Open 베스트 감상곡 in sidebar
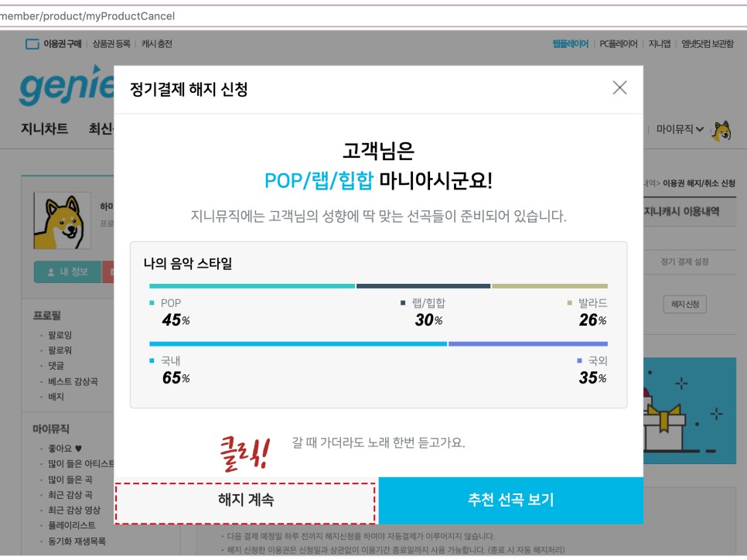The width and height of the screenshot is (747, 560). [x=73, y=381]
